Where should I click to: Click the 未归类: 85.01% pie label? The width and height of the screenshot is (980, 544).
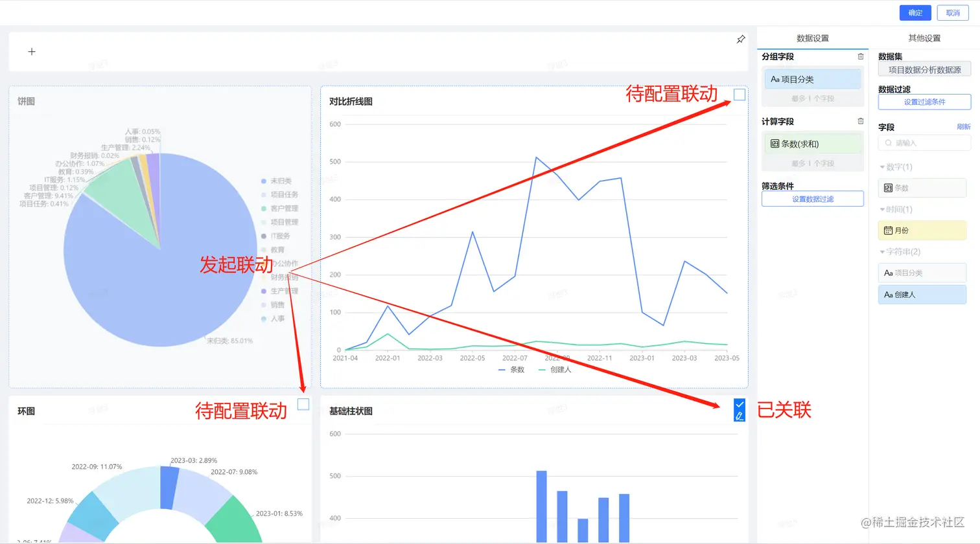(230, 341)
